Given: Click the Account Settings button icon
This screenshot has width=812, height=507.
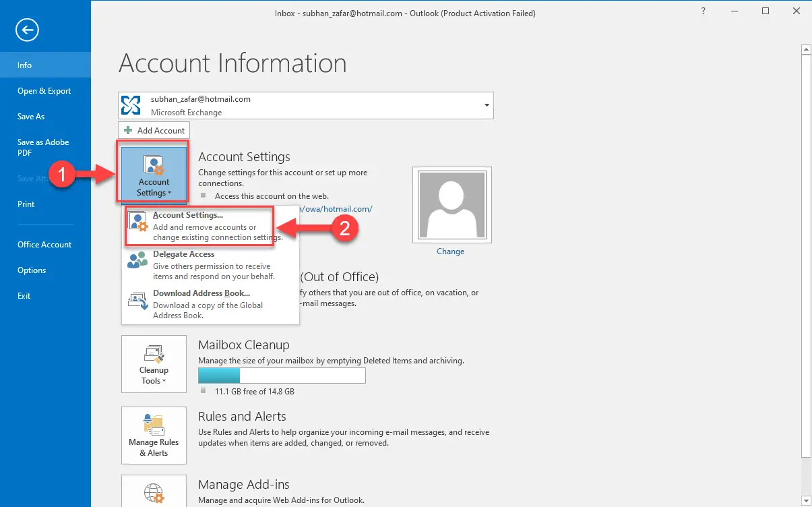Looking at the screenshot, I should pyautogui.click(x=154, y=165).
